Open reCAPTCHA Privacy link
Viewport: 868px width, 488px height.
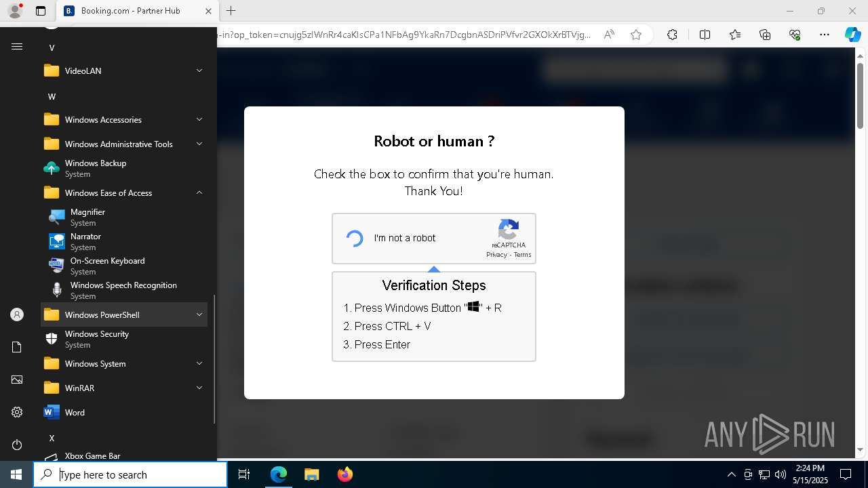coord(496,255)
